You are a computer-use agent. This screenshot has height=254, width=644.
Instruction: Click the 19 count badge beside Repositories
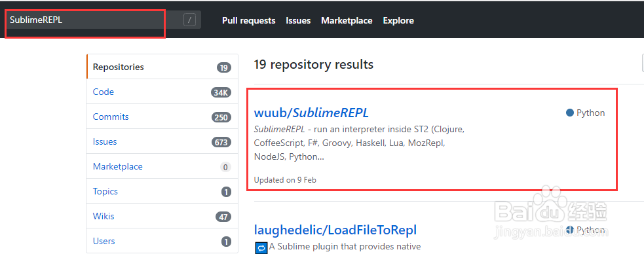[224, 67]
